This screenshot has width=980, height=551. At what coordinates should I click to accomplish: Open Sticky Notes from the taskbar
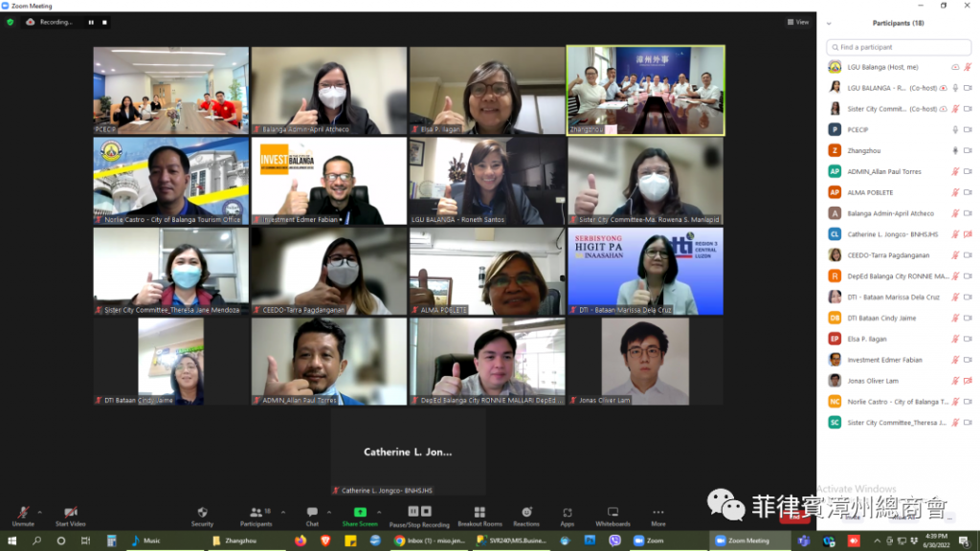pos(350,541)
